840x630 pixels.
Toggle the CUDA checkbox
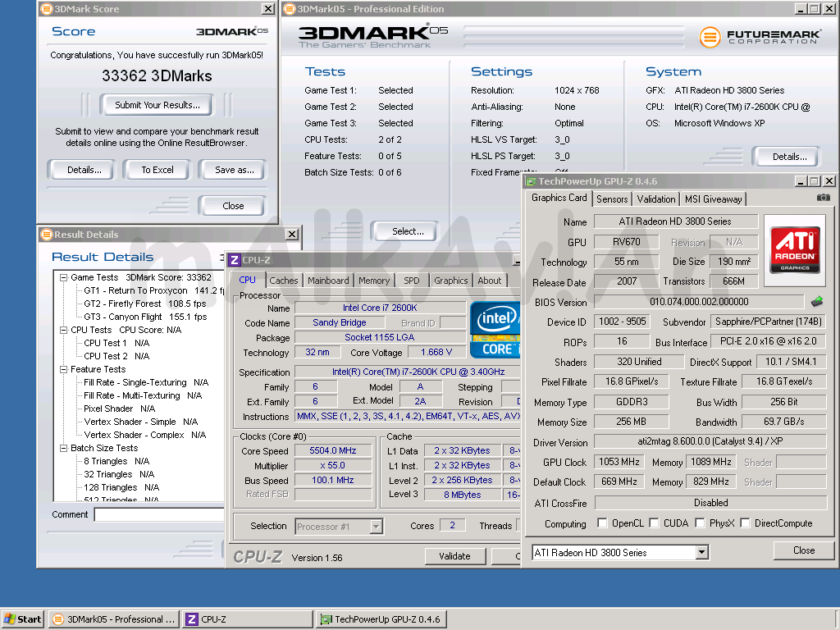pos(654,523)
